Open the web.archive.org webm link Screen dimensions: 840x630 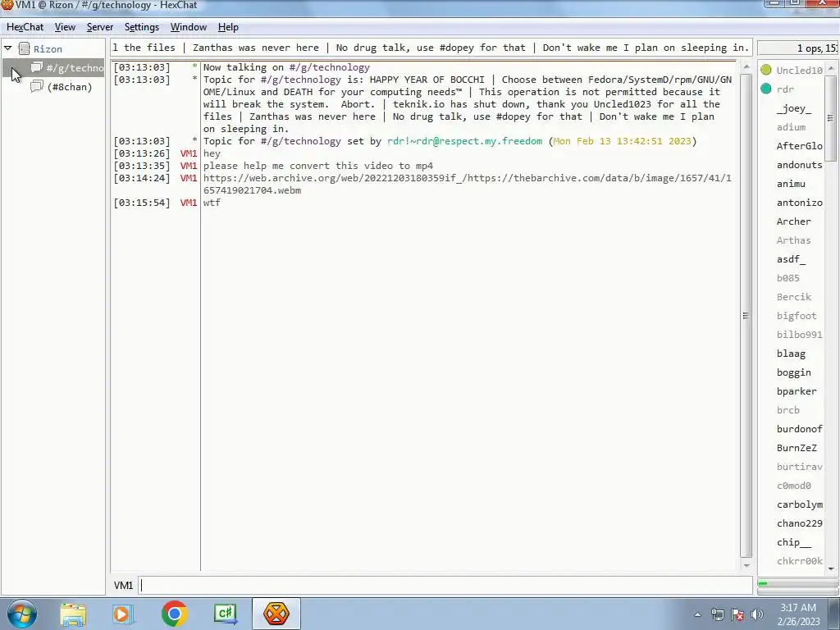coord(467,184)
